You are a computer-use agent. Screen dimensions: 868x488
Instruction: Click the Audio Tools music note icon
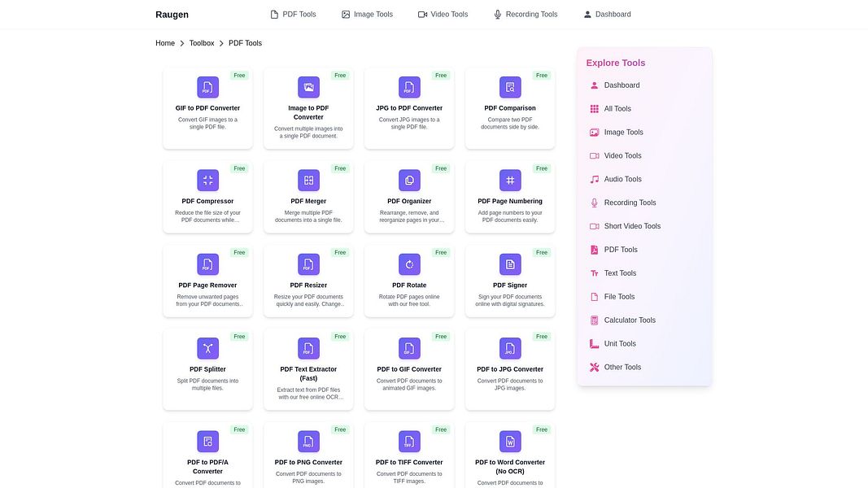tap(594, 179)
